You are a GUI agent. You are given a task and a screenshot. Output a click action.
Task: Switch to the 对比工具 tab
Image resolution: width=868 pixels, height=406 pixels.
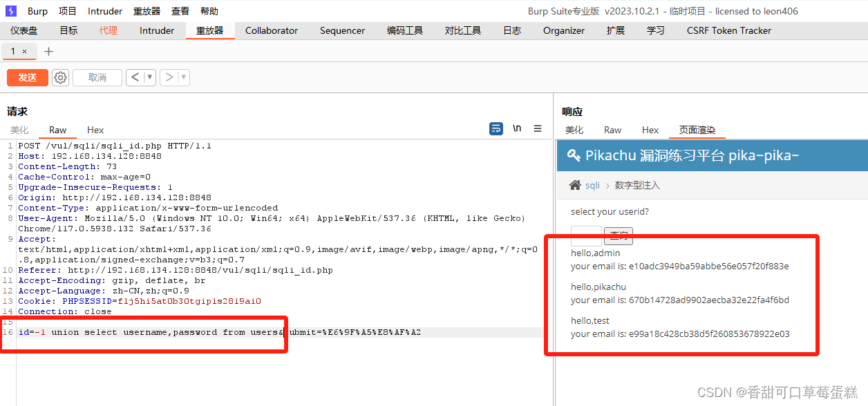[463, 30]
